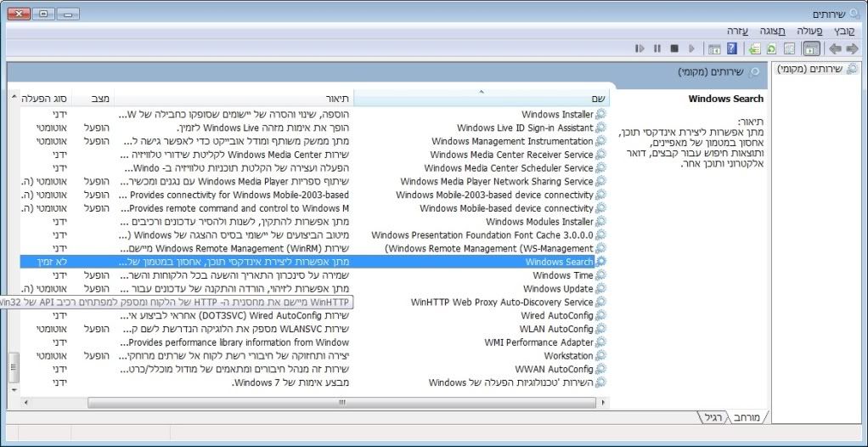Click the Start Service play icon
Screen dimensions: 868x447
click(x=691, y=48)
